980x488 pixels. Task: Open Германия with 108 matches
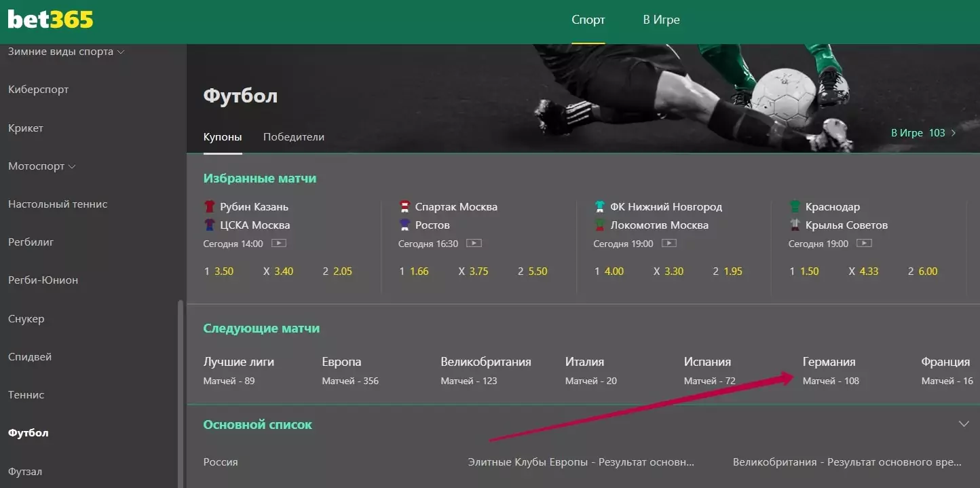point(831,371)
